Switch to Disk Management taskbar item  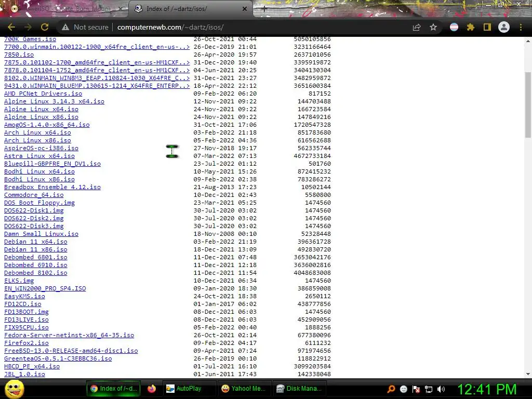coord(299,389)
